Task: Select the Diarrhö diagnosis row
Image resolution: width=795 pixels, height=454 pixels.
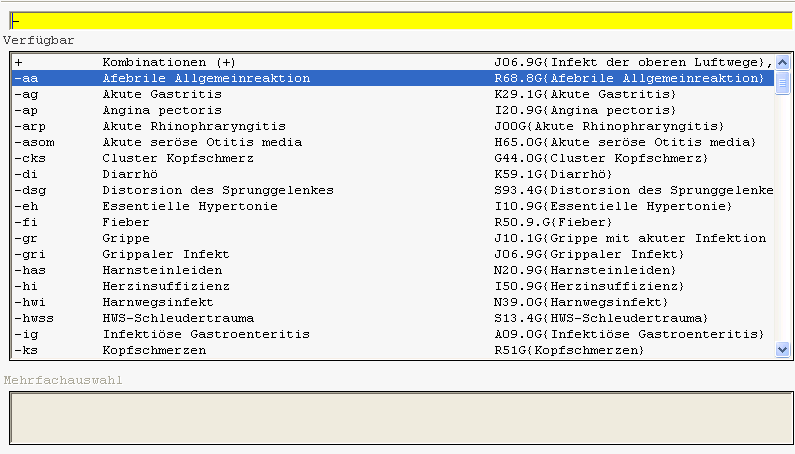Action: tap(393, 174)
